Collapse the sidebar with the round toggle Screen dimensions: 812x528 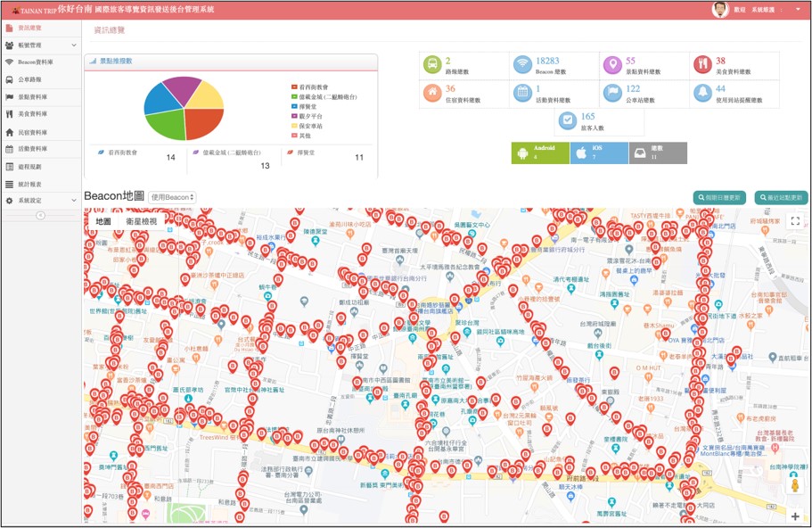tap(40, 216)
